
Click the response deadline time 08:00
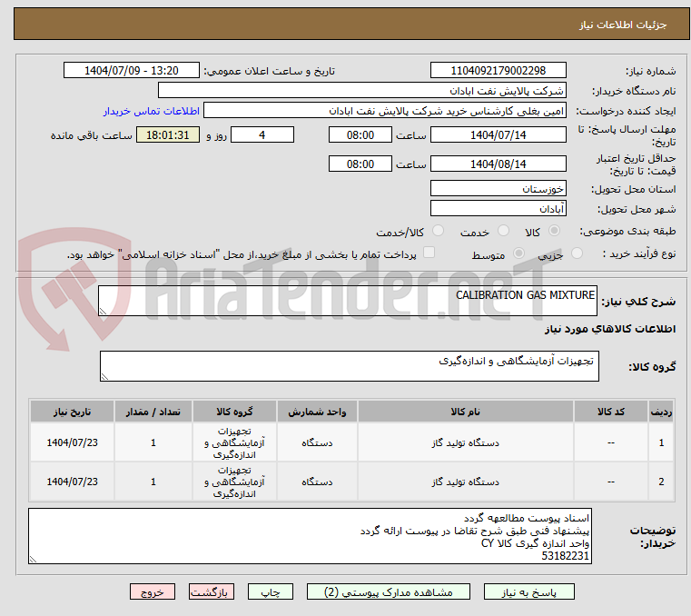[360, 135]
